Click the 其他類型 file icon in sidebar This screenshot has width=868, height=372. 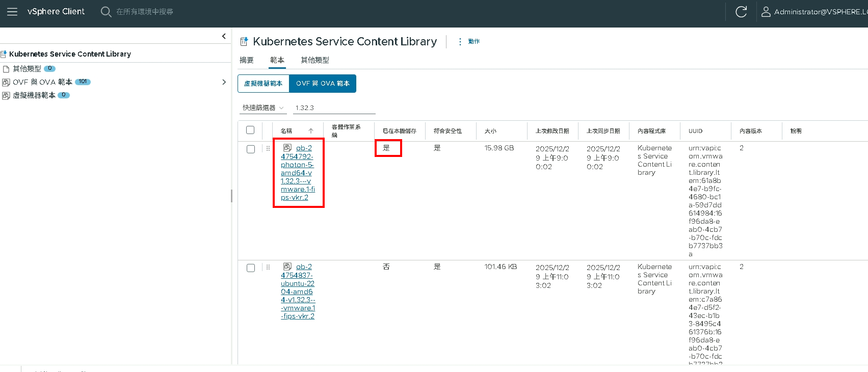click(x=6, y=69)
